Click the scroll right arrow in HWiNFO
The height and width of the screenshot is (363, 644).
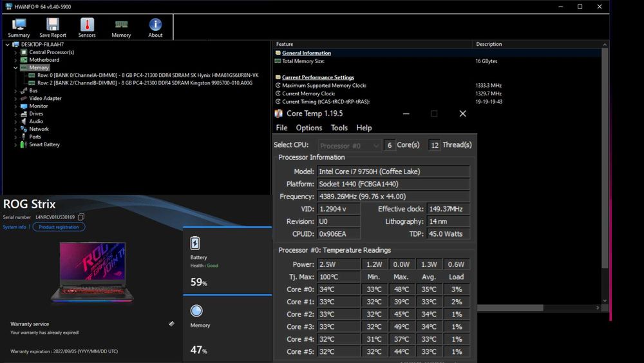(x=598, y=308)
